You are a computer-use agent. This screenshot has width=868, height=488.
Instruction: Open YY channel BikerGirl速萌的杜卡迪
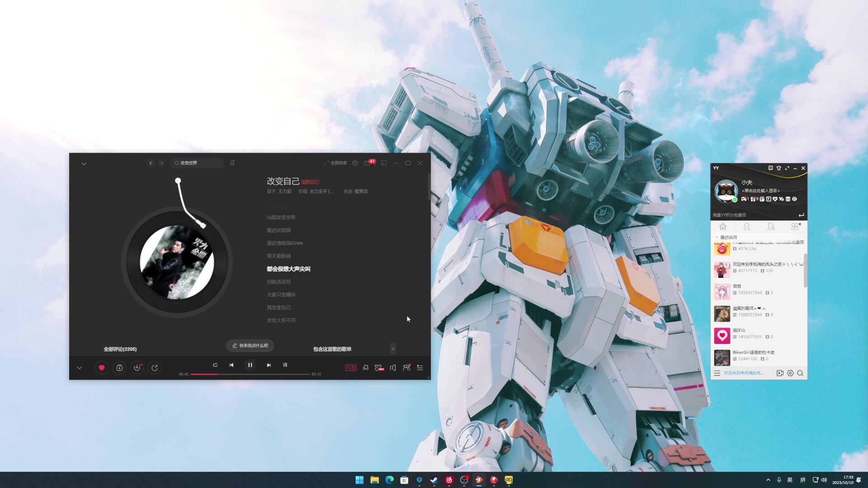759,357
